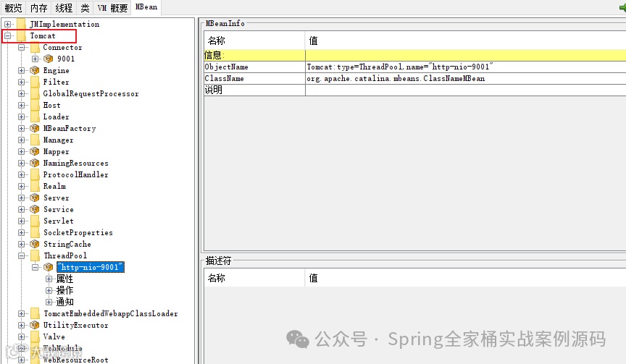Select the SocketProperties tree item
Image resolution: width=626 pixels, height=364 pixels.
[x=78, y=232]
